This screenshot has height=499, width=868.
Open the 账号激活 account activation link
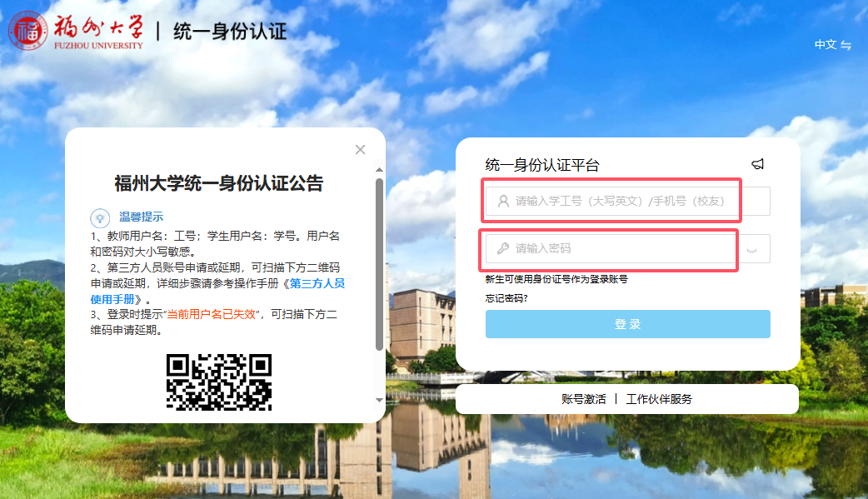coord(583,399)
